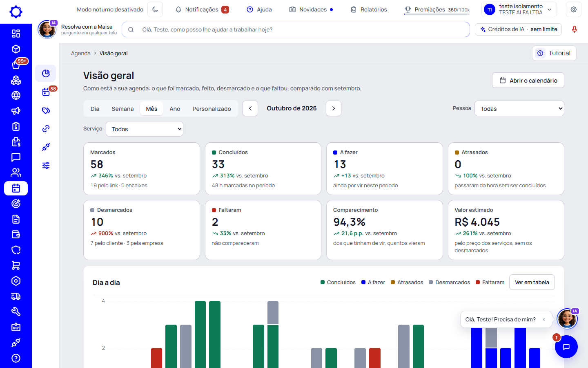Image resolution: width=588 pixels, height=368 pixels.
Task: Open Premiações progress in the top bar
Action: pyautogui.click(x=437, y=9)
